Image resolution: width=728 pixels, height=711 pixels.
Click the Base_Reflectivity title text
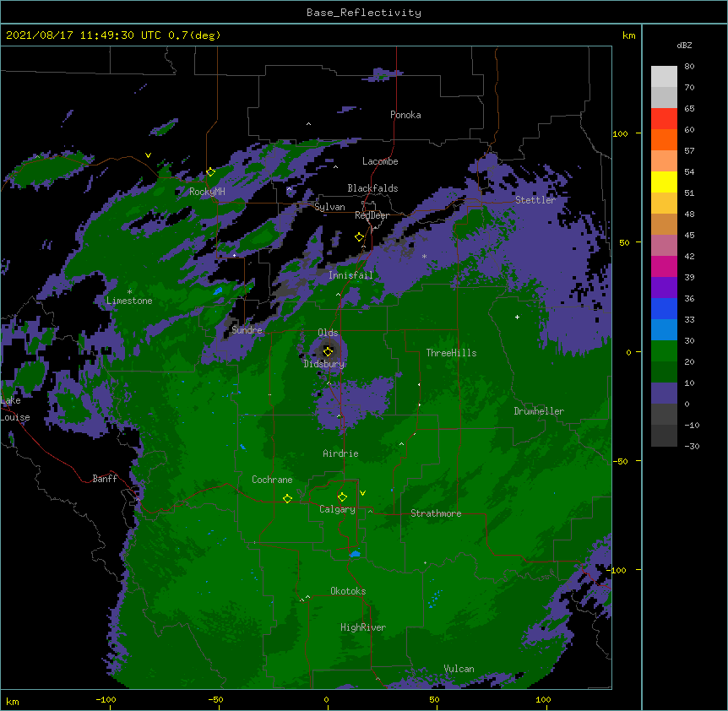[364, 13]
